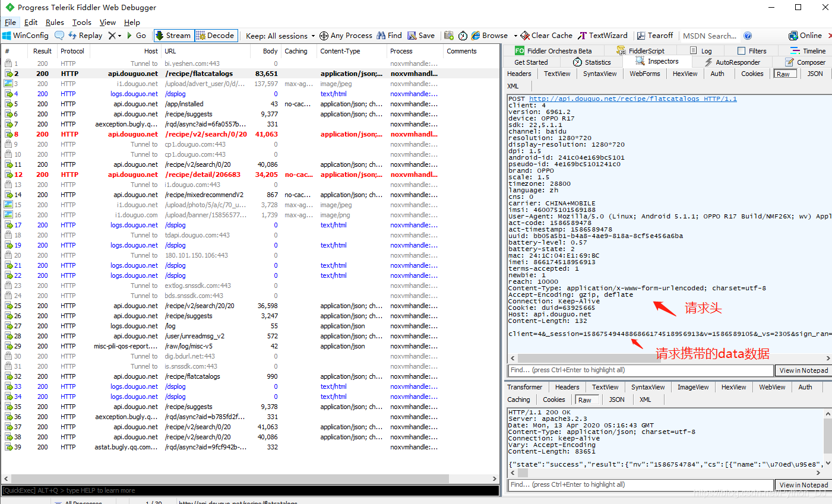Click the response raw vertical scrollbar
The height and width of the screenshot is (504, 832).
tap(828, 436)
